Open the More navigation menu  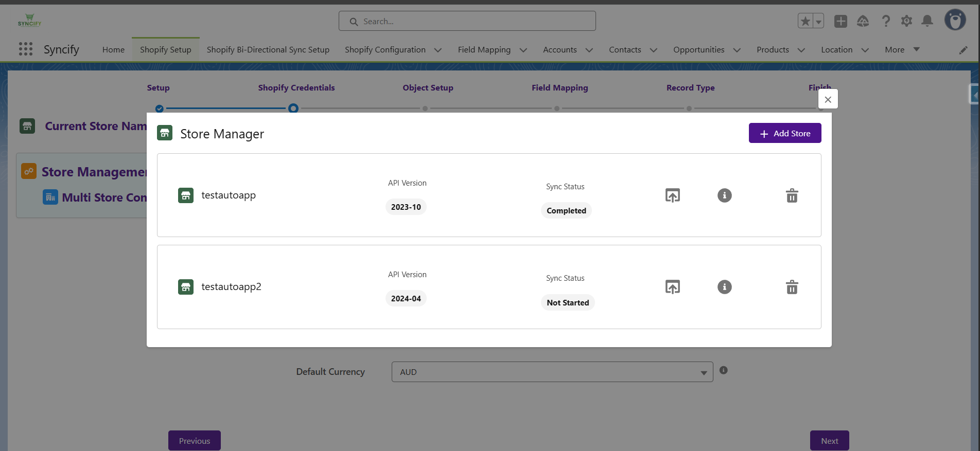point(902,50)
